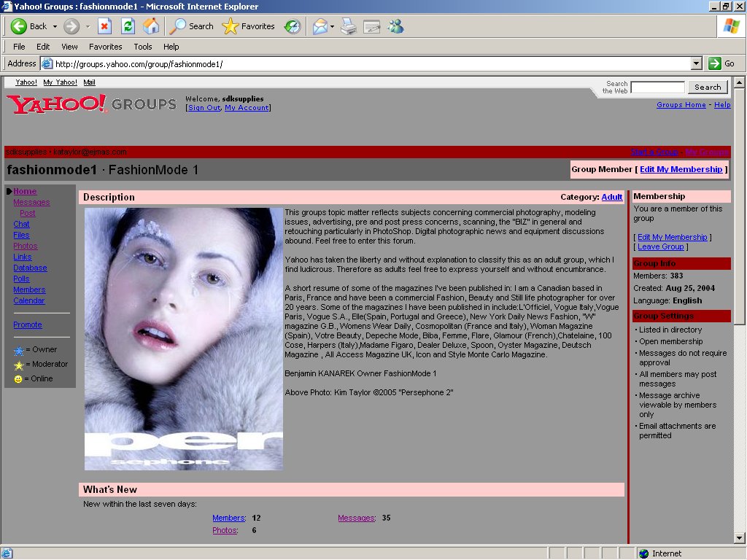This screenshot has height=560, width=747.
Task: Open the Adult category link
Action: click(612, 197)
